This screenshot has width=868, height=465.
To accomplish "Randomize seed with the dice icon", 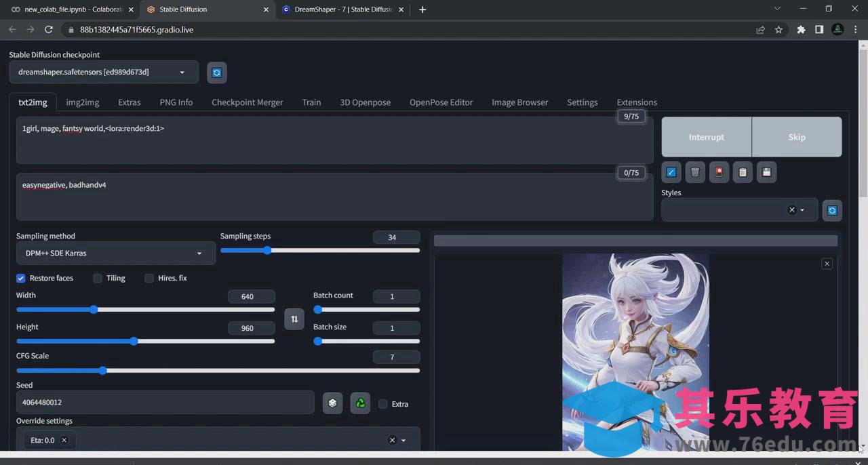I will coord(332,403).
